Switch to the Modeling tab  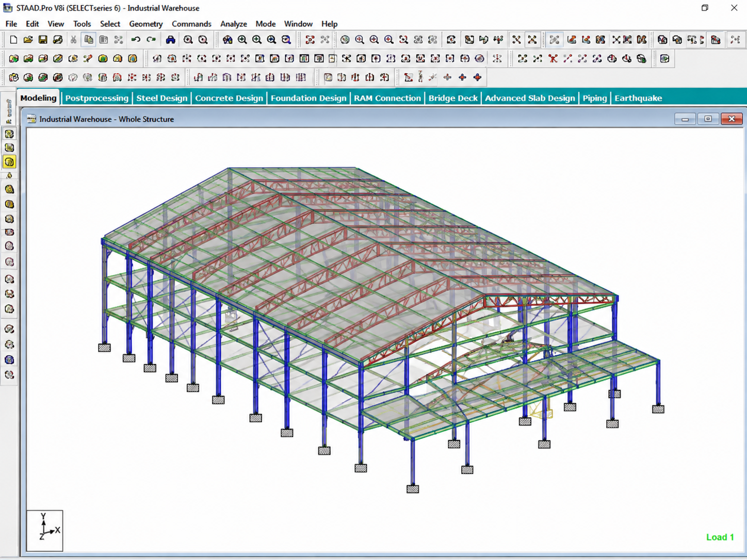(39, 98)
